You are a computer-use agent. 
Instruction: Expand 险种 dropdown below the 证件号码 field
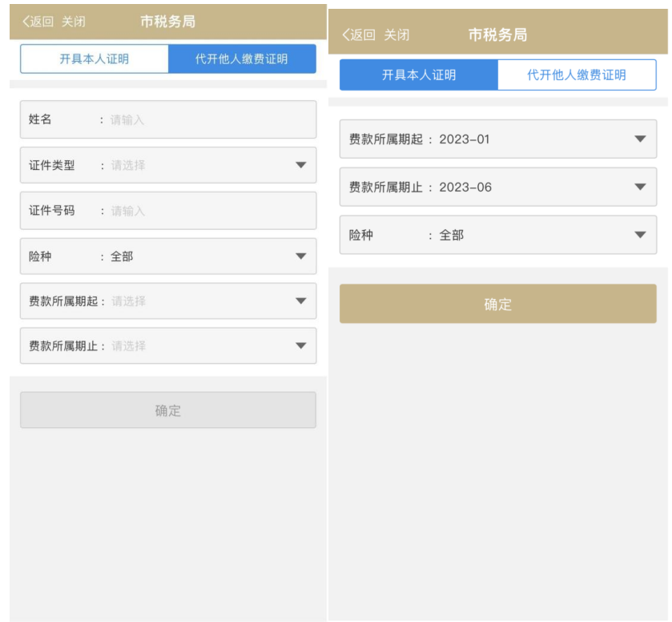[168, 256]
